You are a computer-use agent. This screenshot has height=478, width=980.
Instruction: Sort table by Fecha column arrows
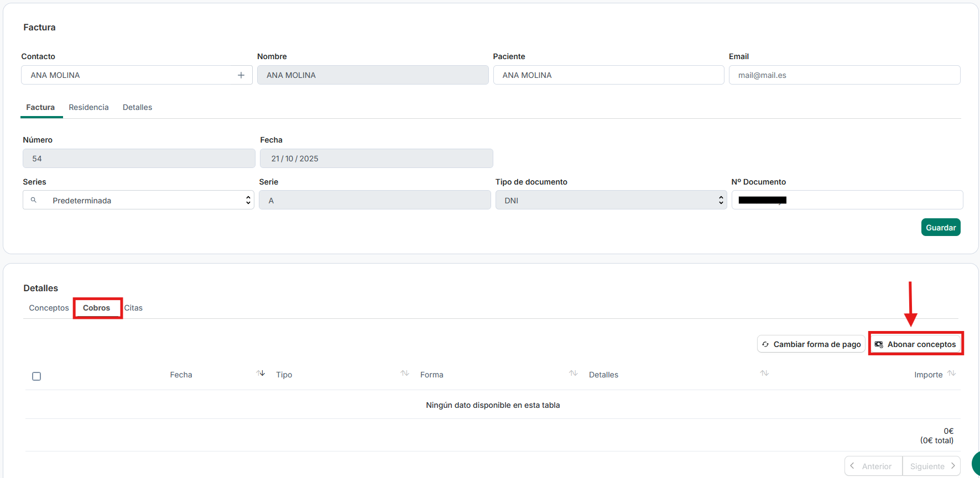point(260,374)
